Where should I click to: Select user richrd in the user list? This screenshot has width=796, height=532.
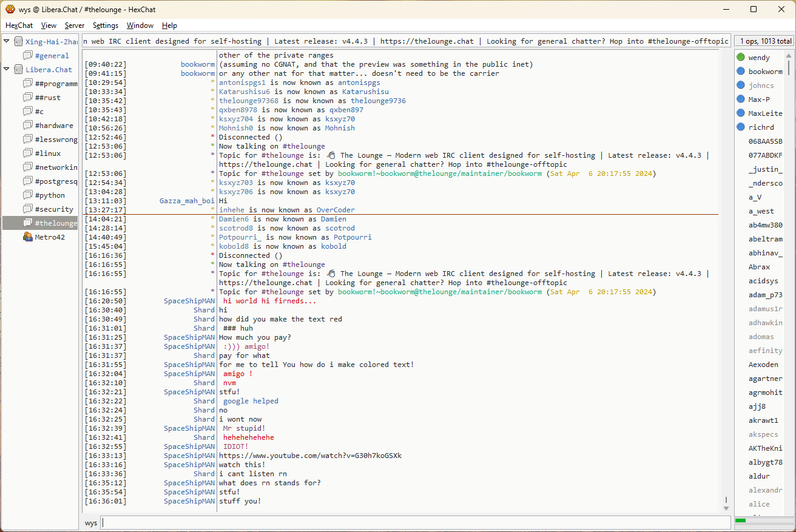click(x=761, y=127)
